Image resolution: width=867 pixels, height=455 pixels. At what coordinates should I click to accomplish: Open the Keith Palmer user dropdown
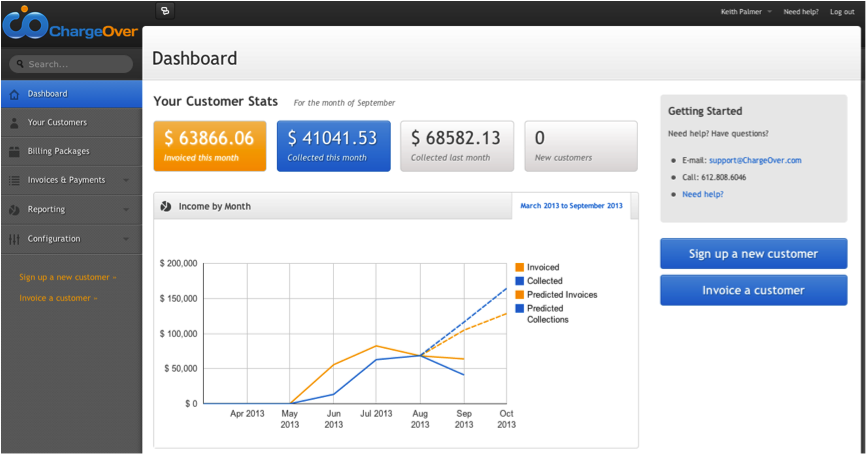click(x=745, y=12)
